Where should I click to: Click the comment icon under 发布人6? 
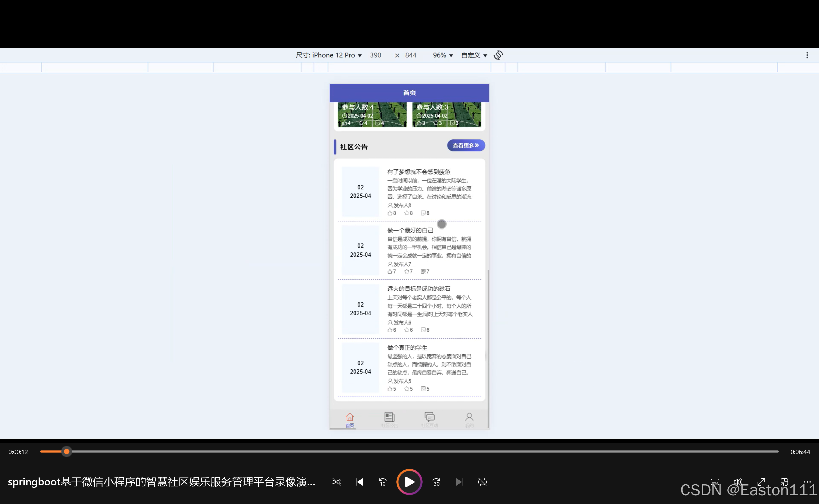click(423, 330)
